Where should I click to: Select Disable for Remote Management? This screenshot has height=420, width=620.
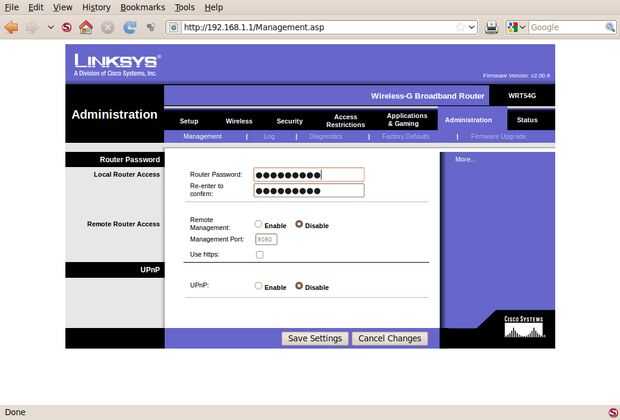point(299,224)
